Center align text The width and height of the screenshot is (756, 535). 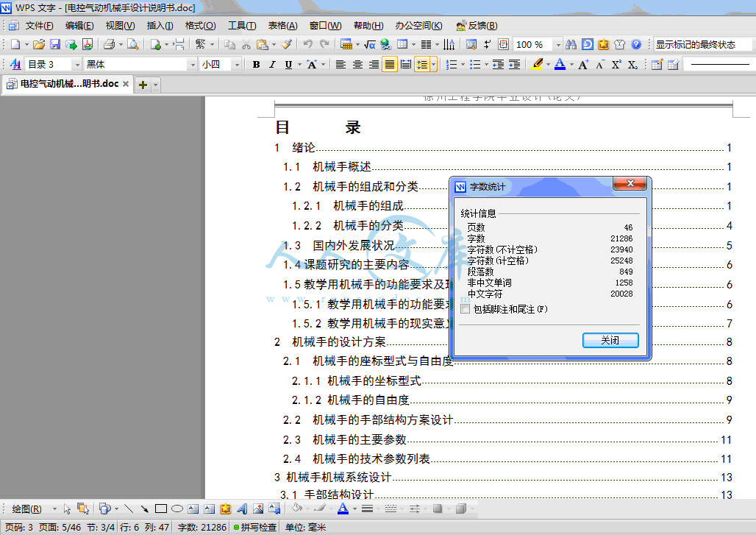point(357,64)
